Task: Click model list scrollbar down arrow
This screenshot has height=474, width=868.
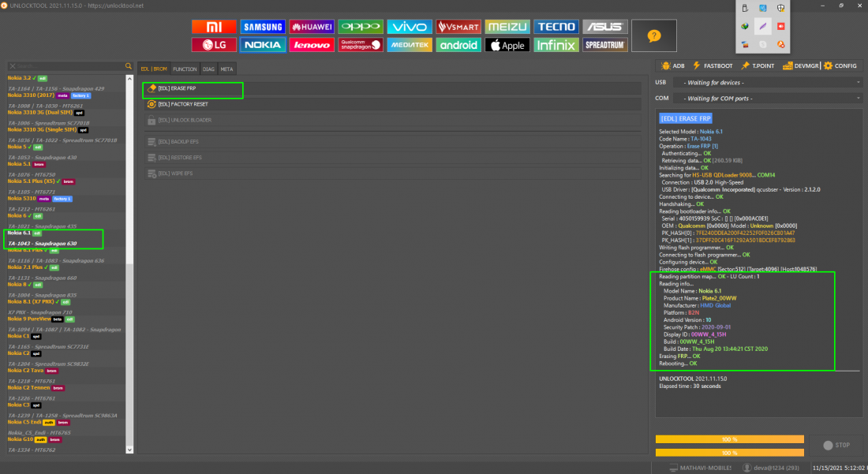Action: click(129, 450)
